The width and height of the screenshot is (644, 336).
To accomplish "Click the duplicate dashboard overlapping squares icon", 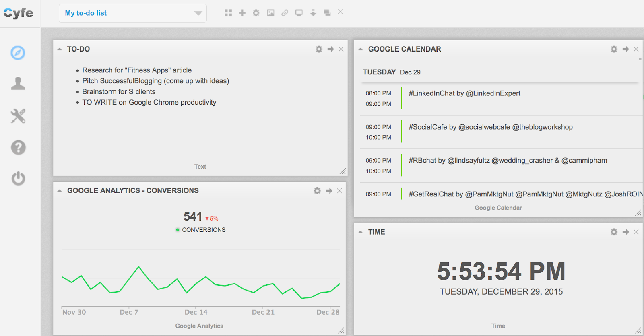I will coord(327,13).
